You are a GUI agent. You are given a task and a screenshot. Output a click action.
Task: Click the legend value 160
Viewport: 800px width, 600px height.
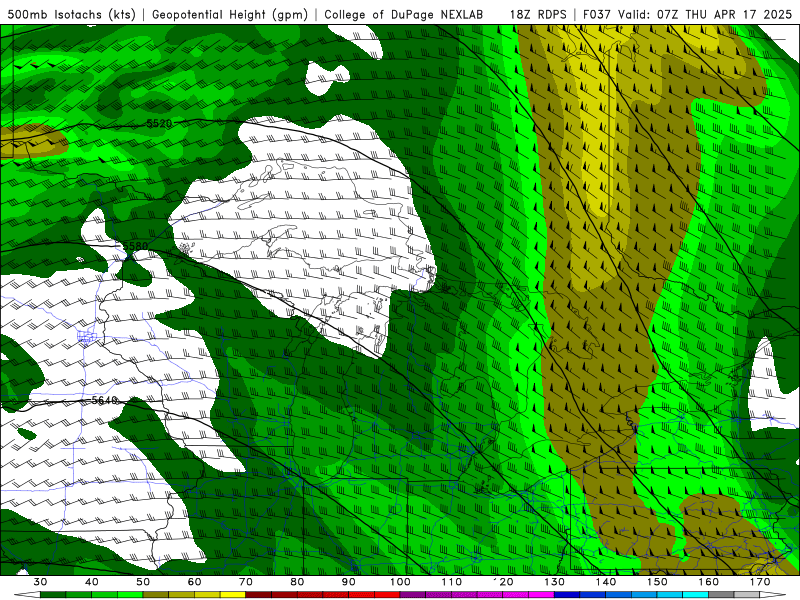[709, 582]
